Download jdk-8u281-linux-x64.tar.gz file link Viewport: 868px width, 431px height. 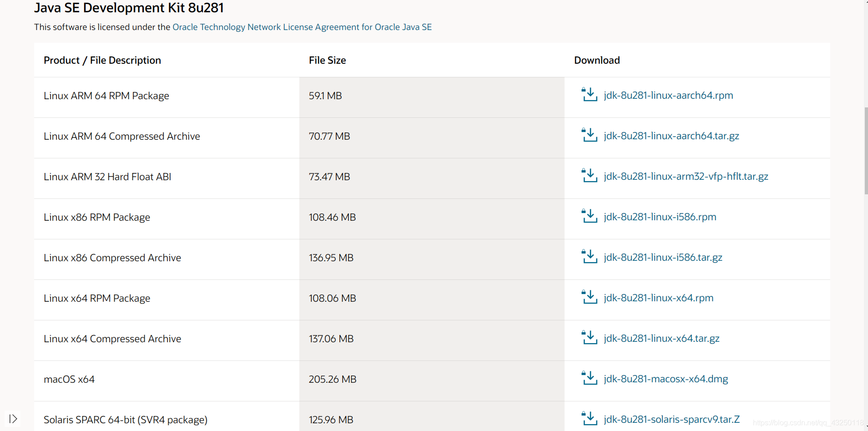[661, 338]
